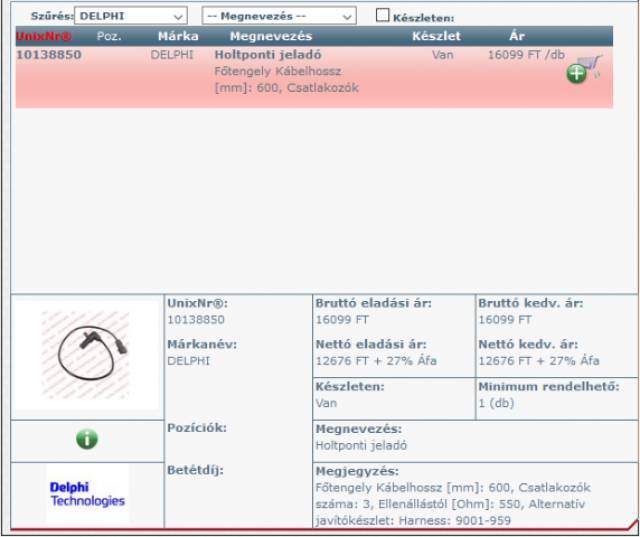Sort by the UnixNr® column header
The width and height of the screenshot is (640, 537).
44,36
